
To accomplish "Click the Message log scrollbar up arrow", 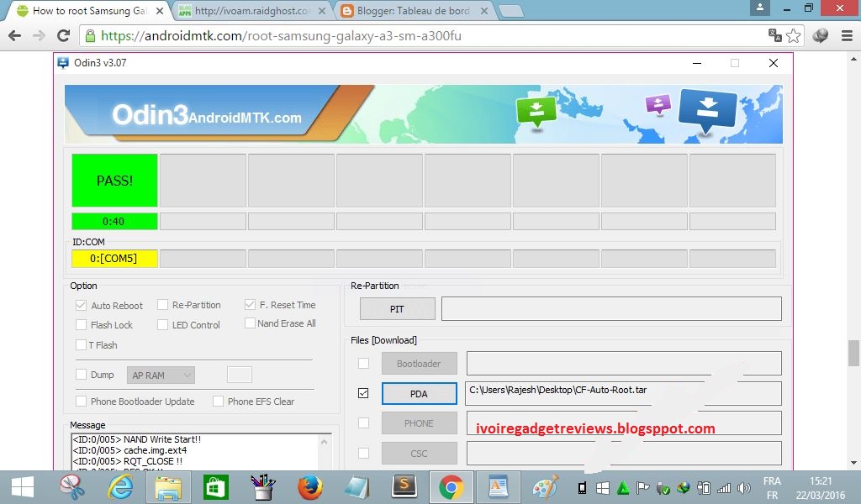I will [x=324, y=441].
